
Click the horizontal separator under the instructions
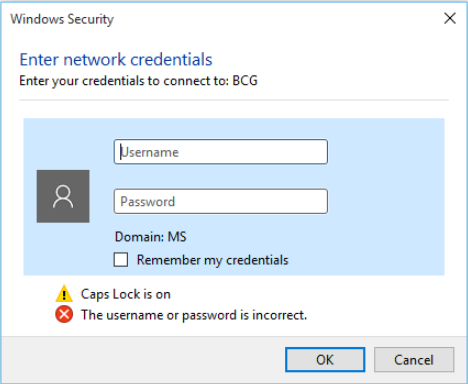[234, 100]
